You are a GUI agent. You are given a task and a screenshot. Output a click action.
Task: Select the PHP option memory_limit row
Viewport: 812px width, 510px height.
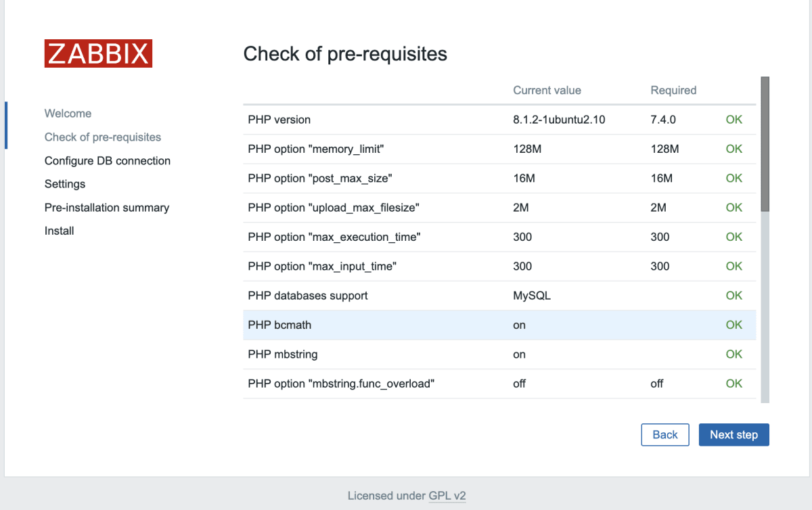[x=474, y=149]
